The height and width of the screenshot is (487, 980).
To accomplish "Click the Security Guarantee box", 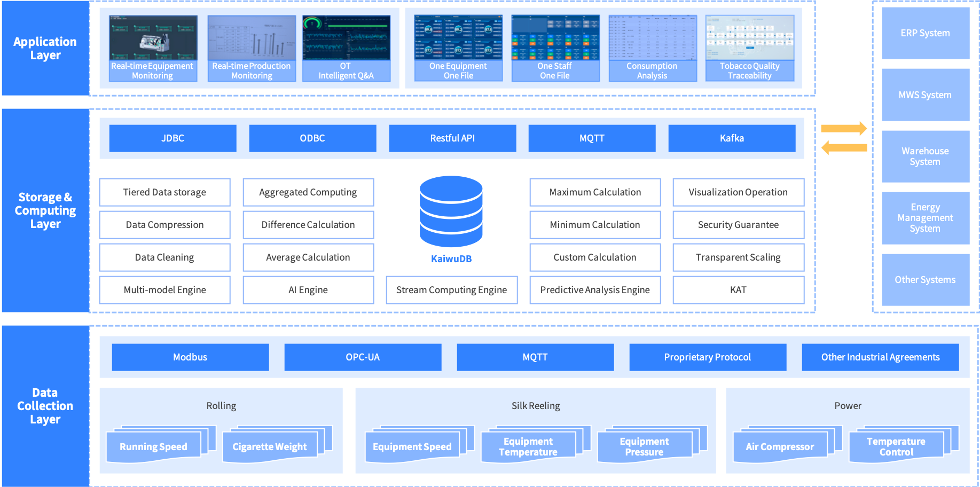I will 739,225.
